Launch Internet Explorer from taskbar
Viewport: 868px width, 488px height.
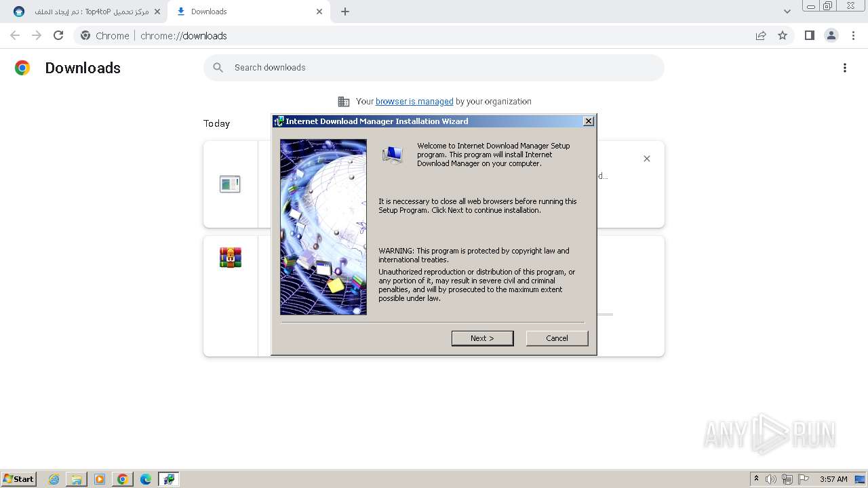(x=54, y=479)
